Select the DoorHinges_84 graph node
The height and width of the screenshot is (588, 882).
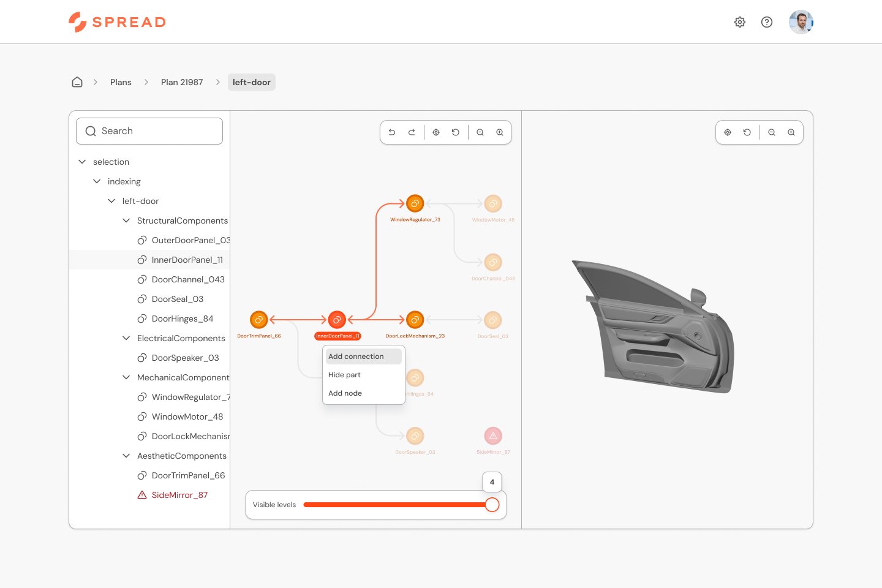click(415, 378)
